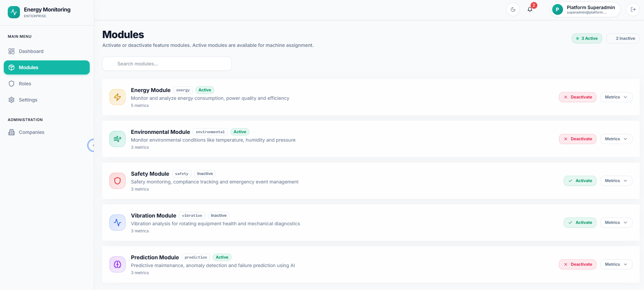This screenshot has height=290, width=644.
Task: Click the Vibration Module waveform icon
Action: point(117,223)
